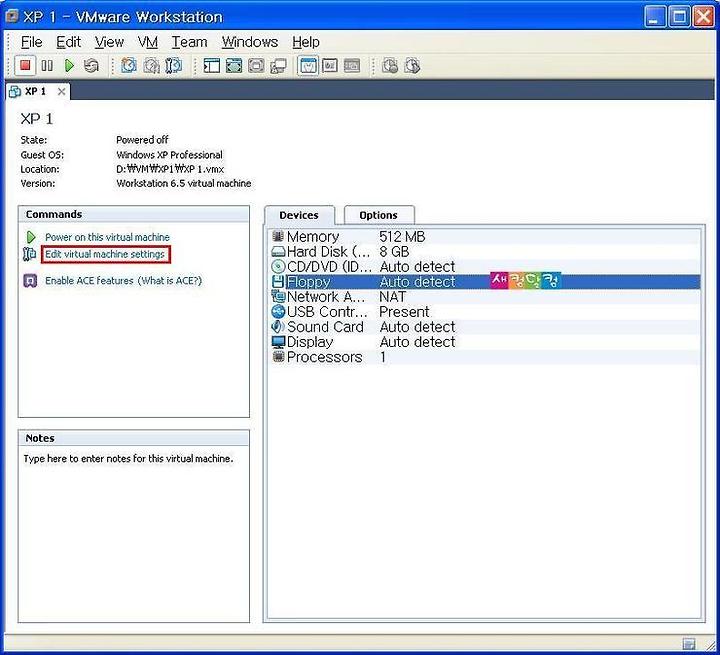Click the Windows XP Professional guest OS text
Viewport: 720px width, 655px height.
[x=169, y=155]
